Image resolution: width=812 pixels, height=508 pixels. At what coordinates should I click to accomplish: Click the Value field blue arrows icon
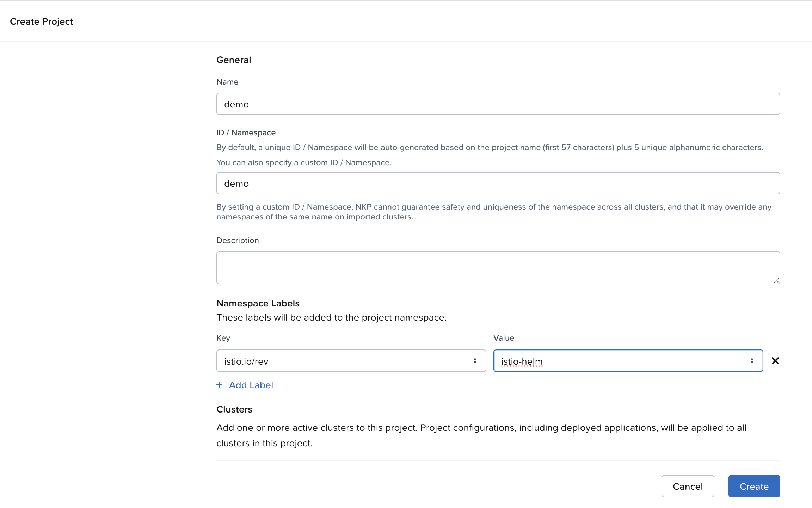click(x=752, y=361)
